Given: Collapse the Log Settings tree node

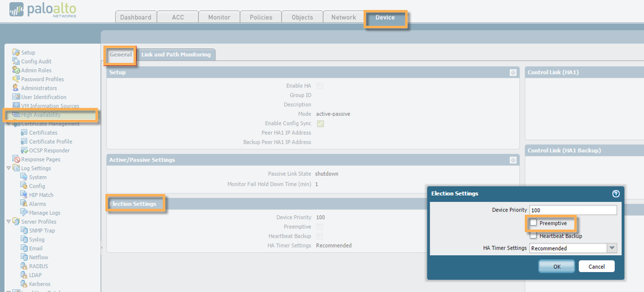Looking at the screenshot, I should [9, 168].
